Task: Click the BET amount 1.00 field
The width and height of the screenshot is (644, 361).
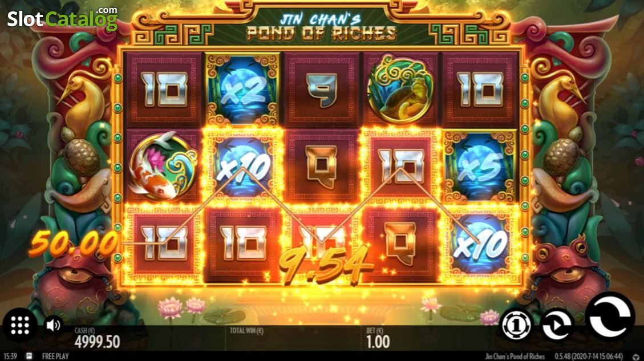Action: (x=378, y=338)
